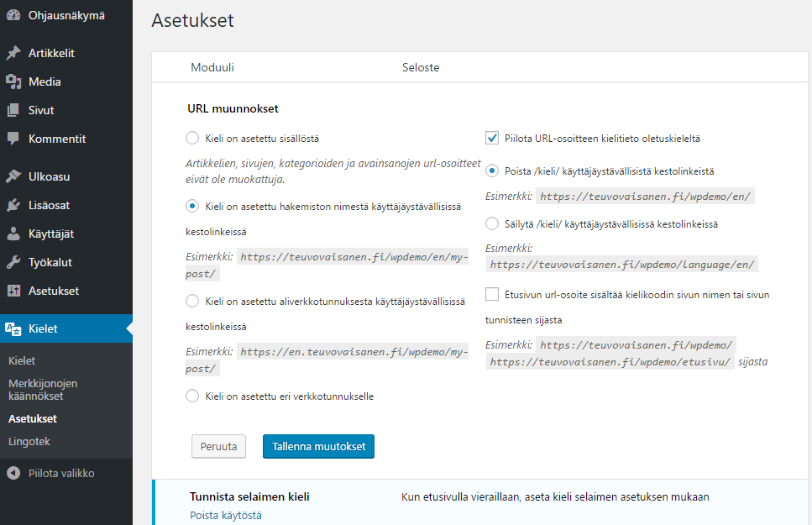Select radio Kieli on asetettu sisällöstä
Image resolution: width=812 pixels, height=525 pixels.
[x=192, y=138]
